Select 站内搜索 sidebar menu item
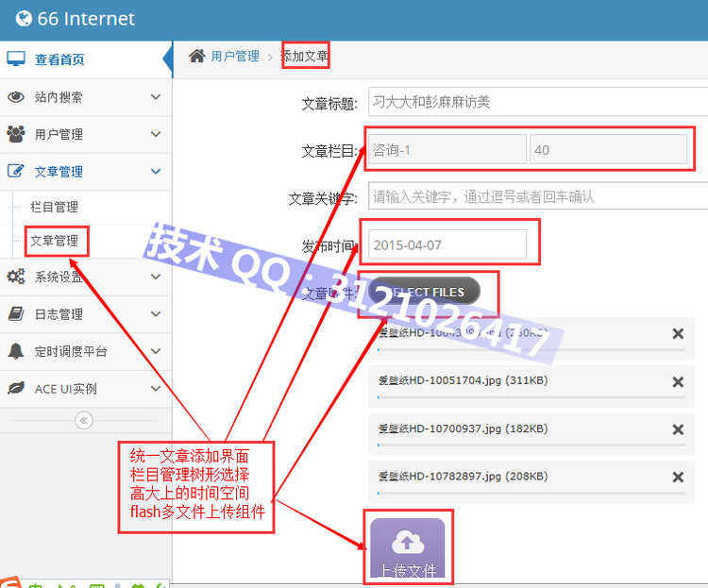This screenshot has height=588, width=708. tap(85, 97)
